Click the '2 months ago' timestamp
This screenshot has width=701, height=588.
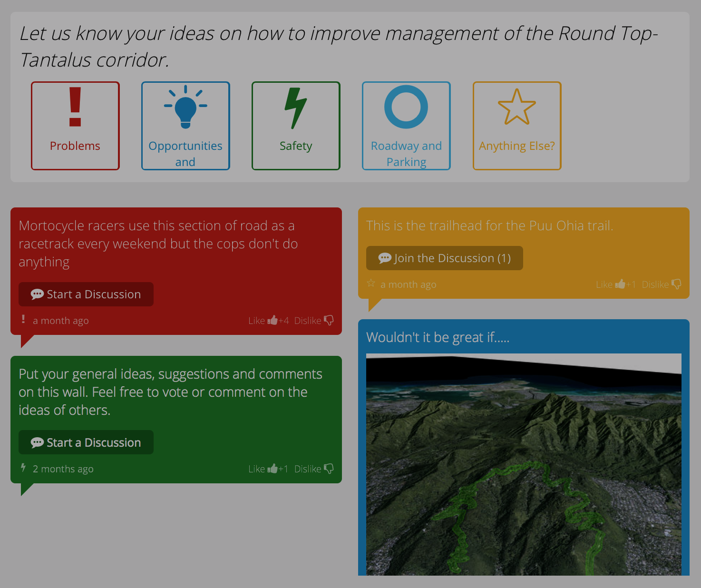pyautogui.click(x=63, y=469)
